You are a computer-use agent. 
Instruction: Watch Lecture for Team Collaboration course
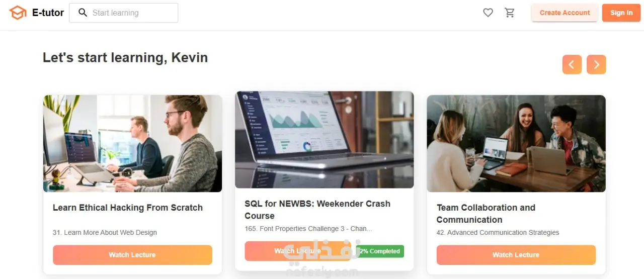516,255
